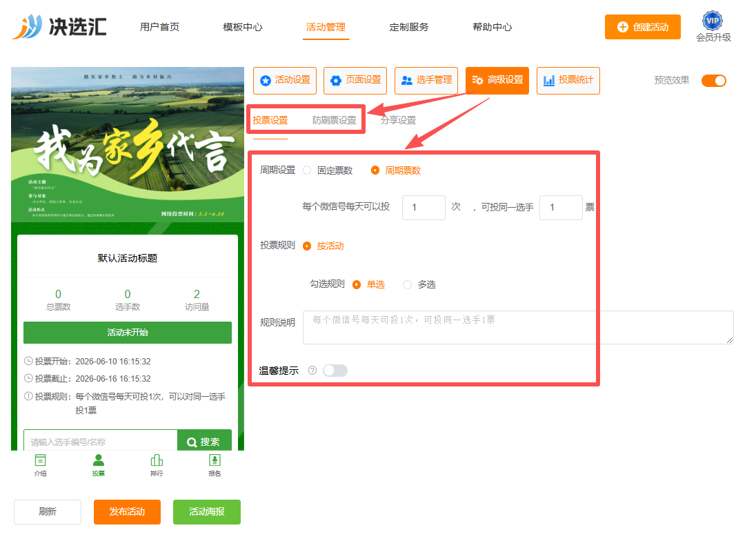Open the 选手管理 tab button
This screenshot has height=539, width=756.
(x=426, y=81)
